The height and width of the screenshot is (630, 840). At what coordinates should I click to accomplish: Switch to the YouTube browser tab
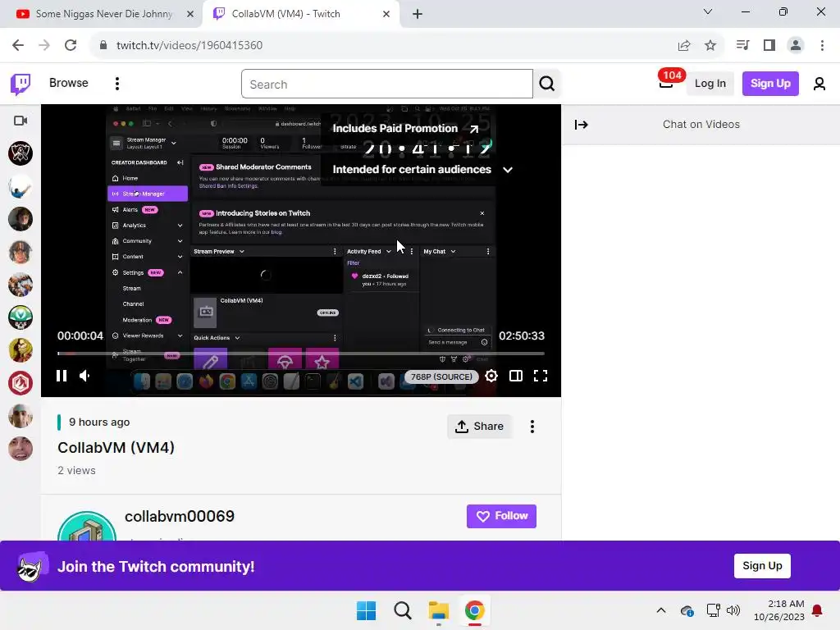pyautogui.click(x=102, y=14)
